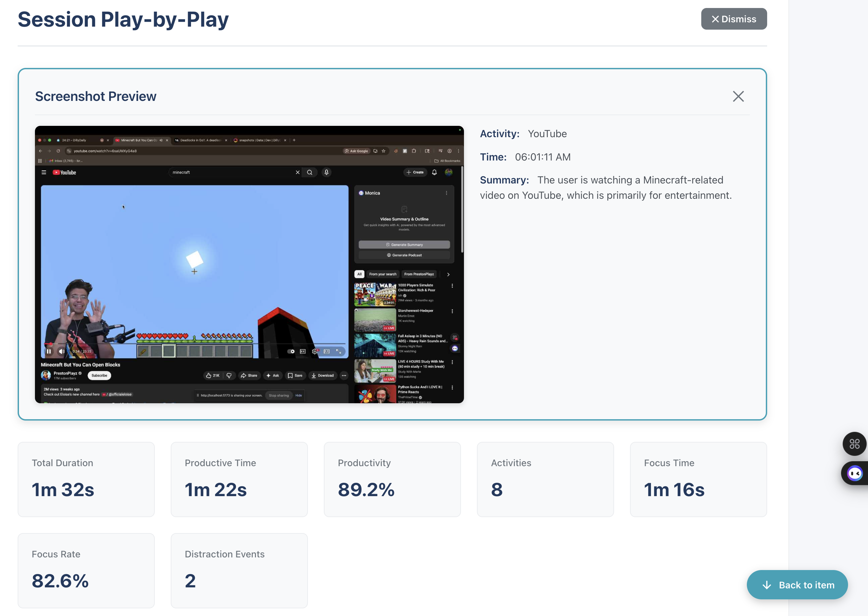This screenshot has width=868, height=616.
Task: Toggle the autoplay switch in player
Action: click(x=291, y=351)
